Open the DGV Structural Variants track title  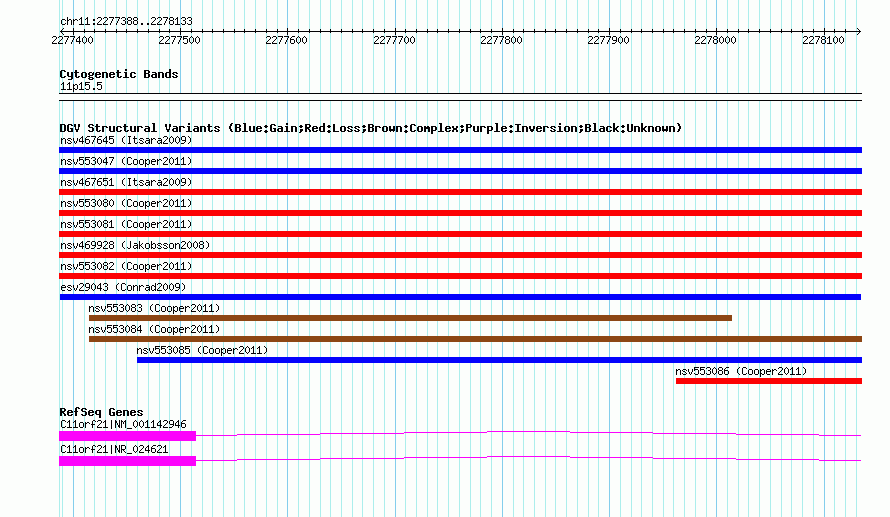click(x=371, y=128)
